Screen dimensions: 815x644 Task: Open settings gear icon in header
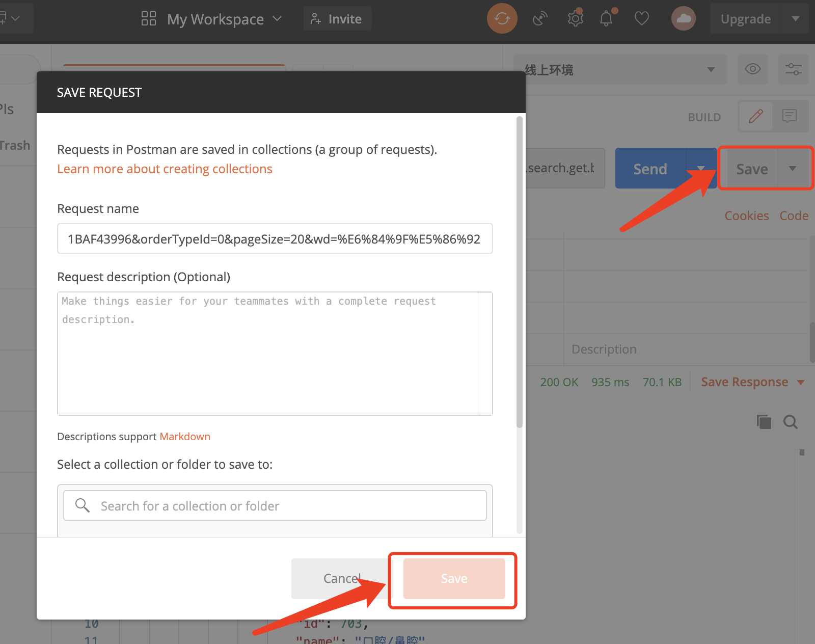[576, 18]
